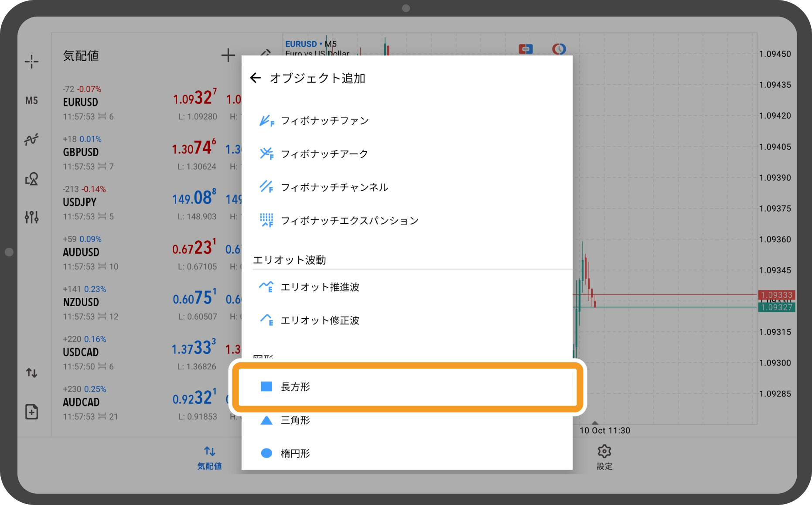Open the indicators panel icon

point(32,140)
